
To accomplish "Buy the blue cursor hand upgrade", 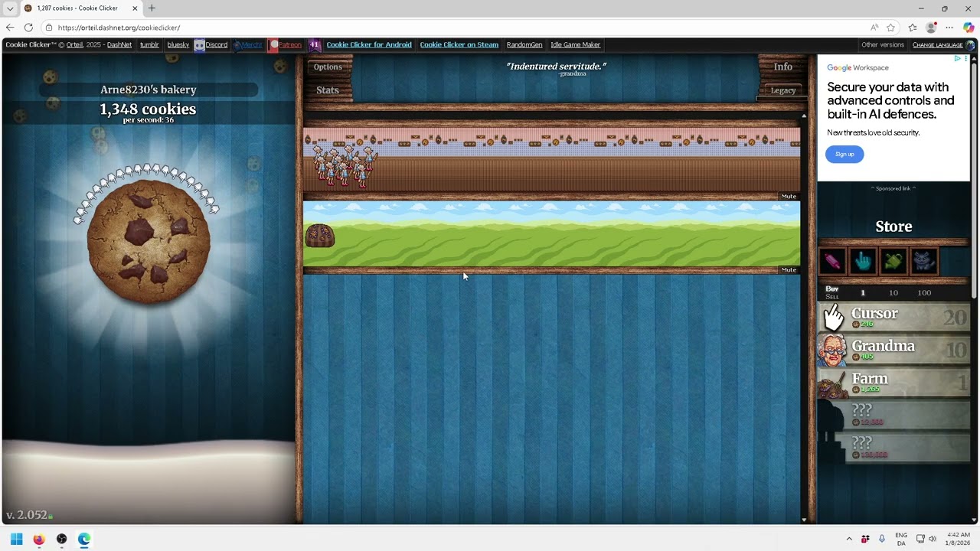I will coord(863,262).
